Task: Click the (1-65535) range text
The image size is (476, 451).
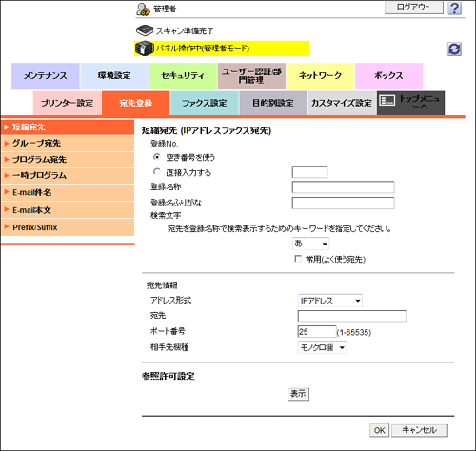Action: (x=354, y=332)
